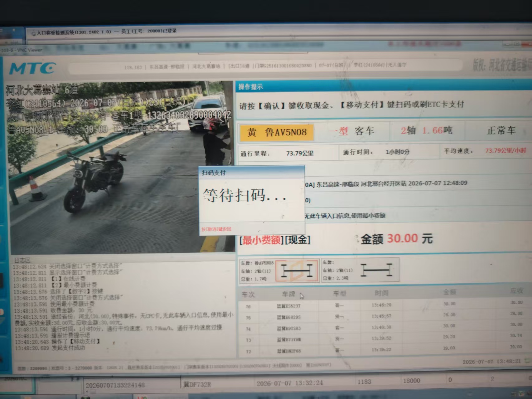This screenshot has height=399, width=532.
Task: Click the green status icon beside the clock
Action: pos(528,361)
